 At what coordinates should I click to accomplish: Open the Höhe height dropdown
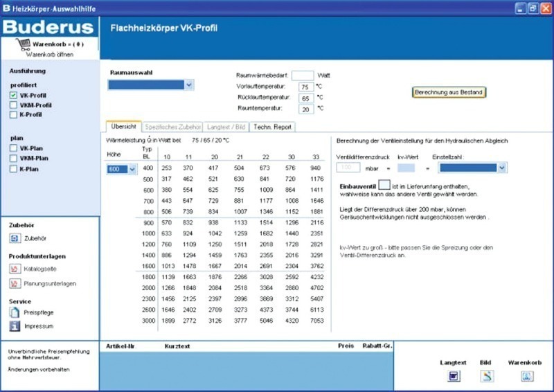pos(132,169)
